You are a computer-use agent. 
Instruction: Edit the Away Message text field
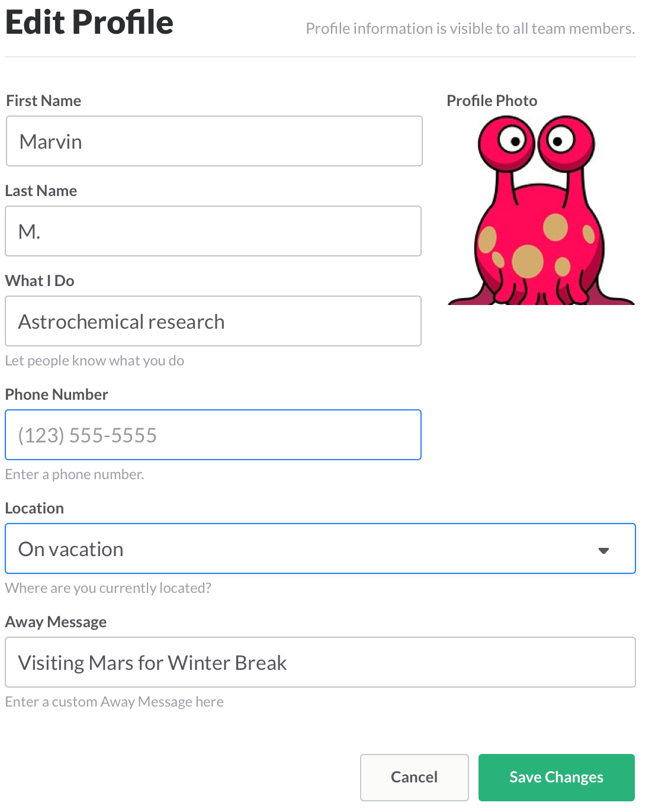tap(320, 663)
